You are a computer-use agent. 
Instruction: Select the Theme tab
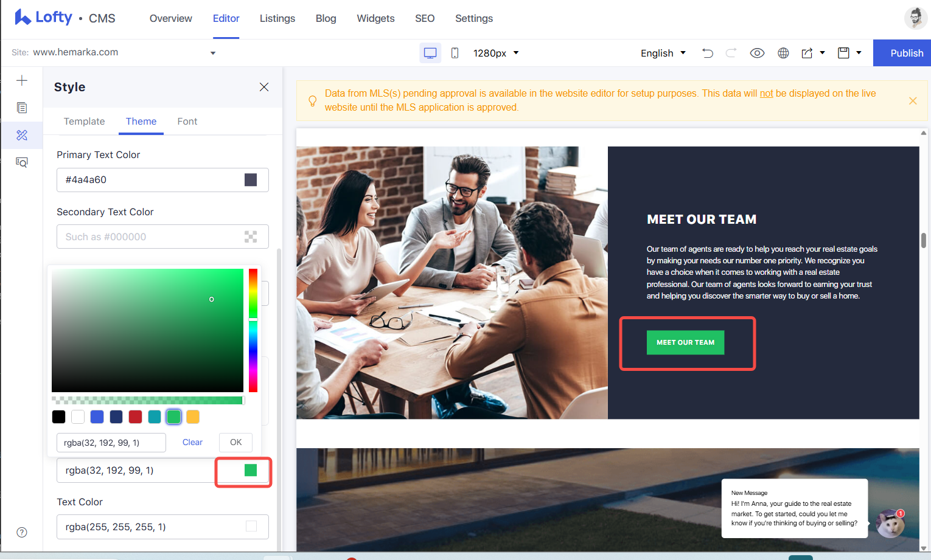point(141,121)
